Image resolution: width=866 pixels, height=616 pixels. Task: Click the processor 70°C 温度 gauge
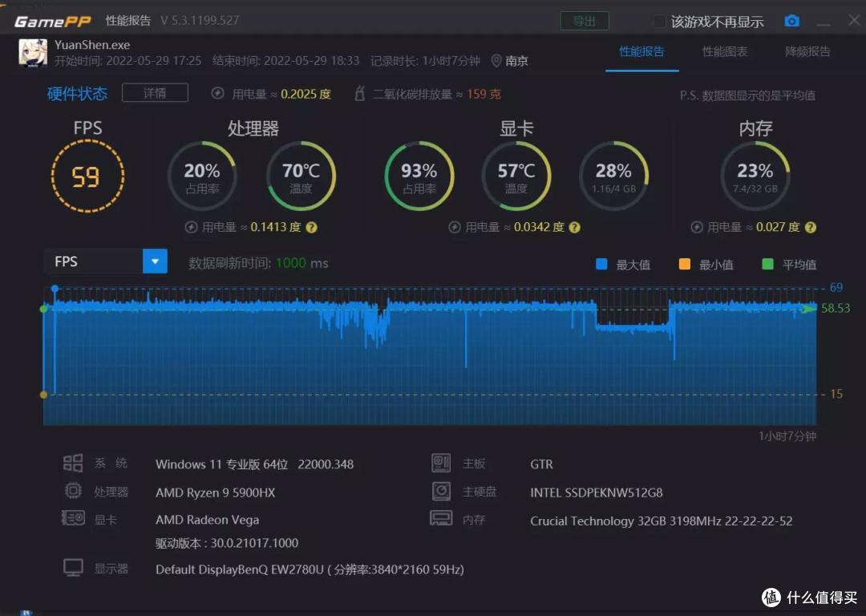[301, 176]
